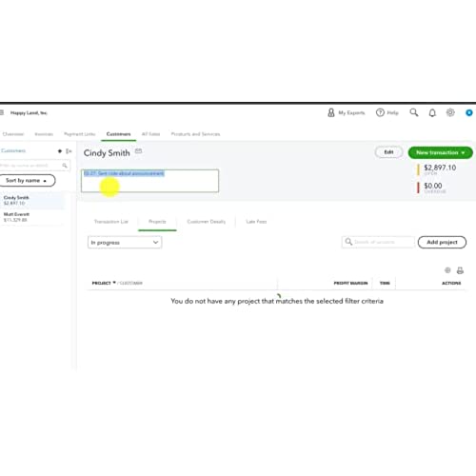The width and height of the screenshot is (476, 476).
Task: Click the print icon above Actions column
Action: point(460,270)
